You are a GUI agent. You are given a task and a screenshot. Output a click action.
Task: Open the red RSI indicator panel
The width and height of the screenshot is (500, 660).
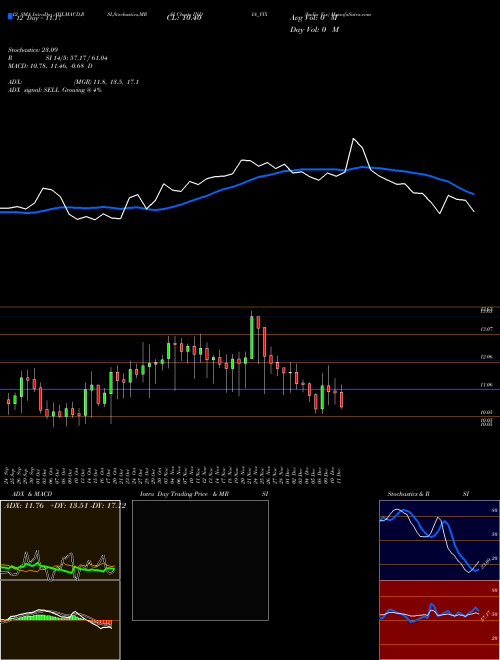coord(439,620)
